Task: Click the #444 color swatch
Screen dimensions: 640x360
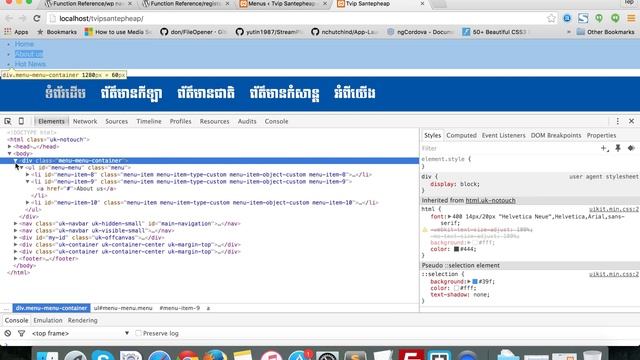Action: click(456, 249)
